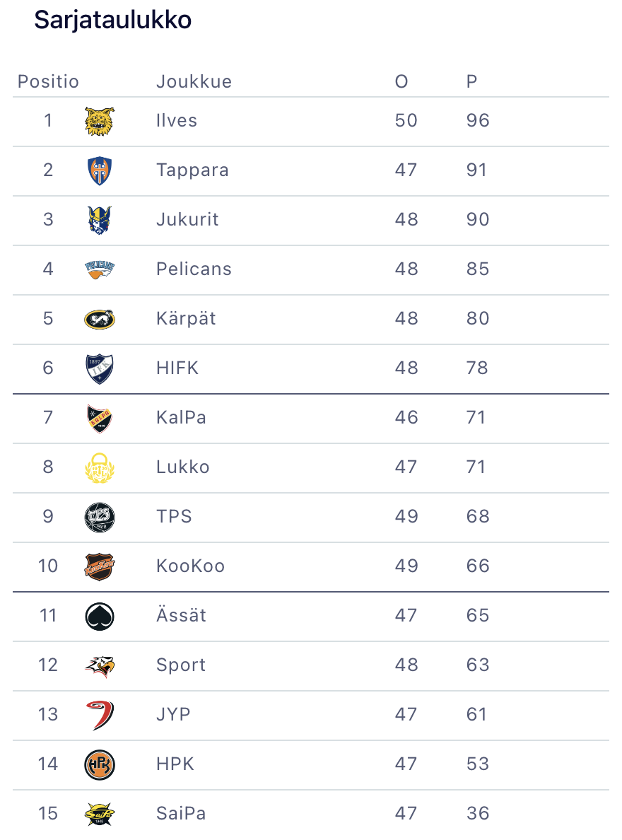Click the HIFK crest logo
Screen dimensions: 622x840
point(99,368)
